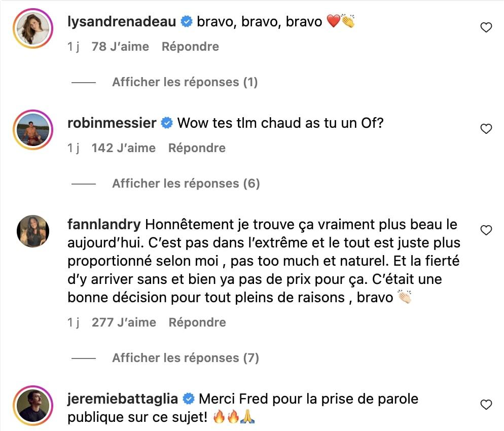
Task: Open the fannlandry username link
Action: tap(104, 225)
